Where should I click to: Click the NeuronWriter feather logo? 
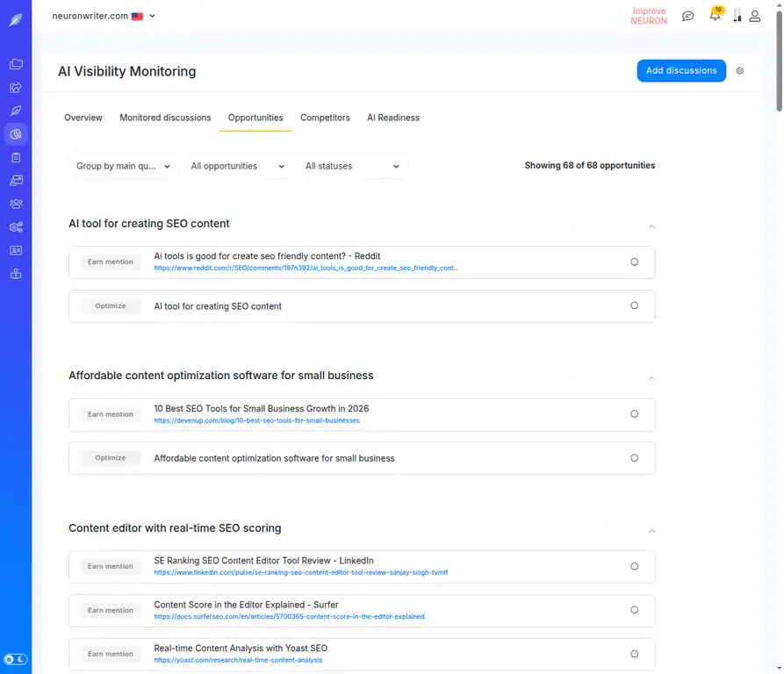point(16,20)
